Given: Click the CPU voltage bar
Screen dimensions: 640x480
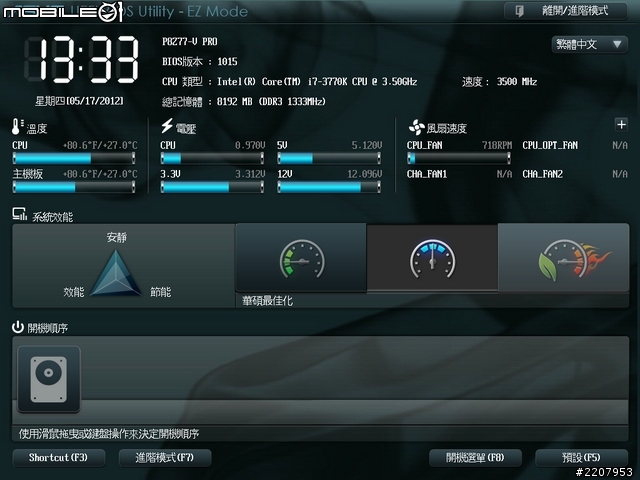Looking at the screenshot, I should click(x=212, y=158).
